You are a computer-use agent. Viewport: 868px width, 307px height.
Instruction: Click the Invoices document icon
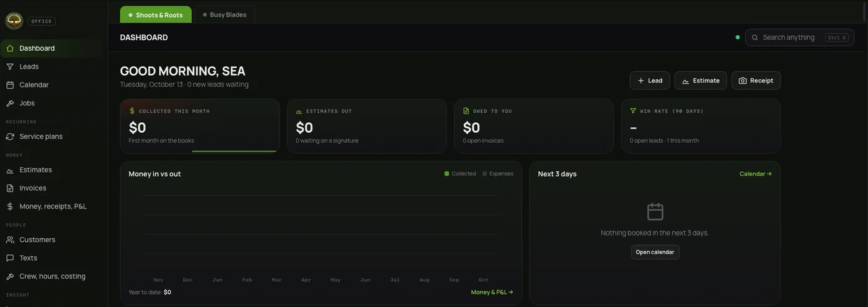(x=10, y=188)
